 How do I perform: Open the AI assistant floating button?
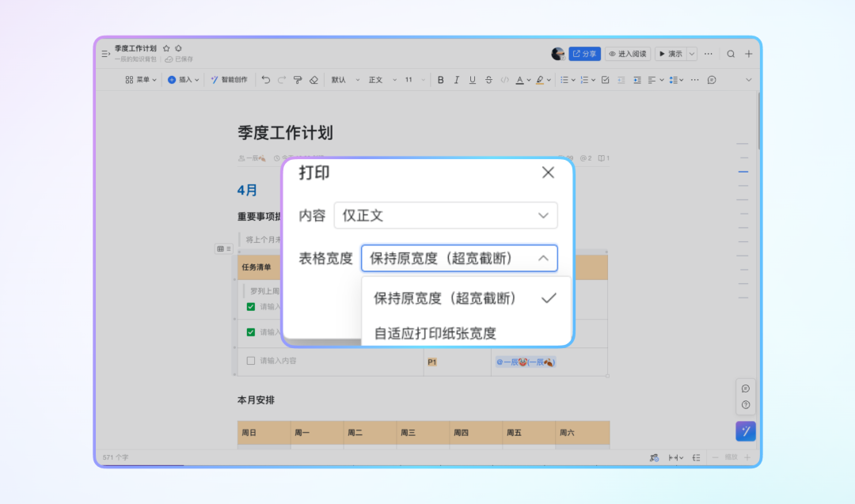(745, 430)
